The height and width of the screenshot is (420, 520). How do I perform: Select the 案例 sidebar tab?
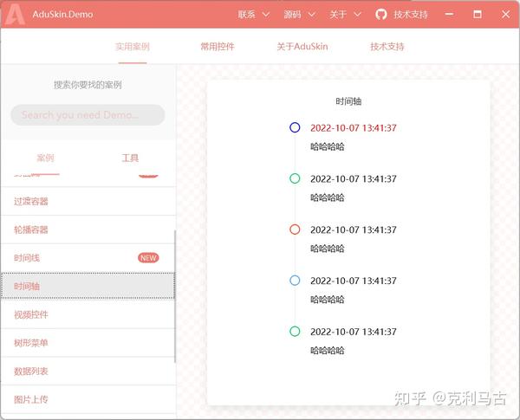coord(45,158)
